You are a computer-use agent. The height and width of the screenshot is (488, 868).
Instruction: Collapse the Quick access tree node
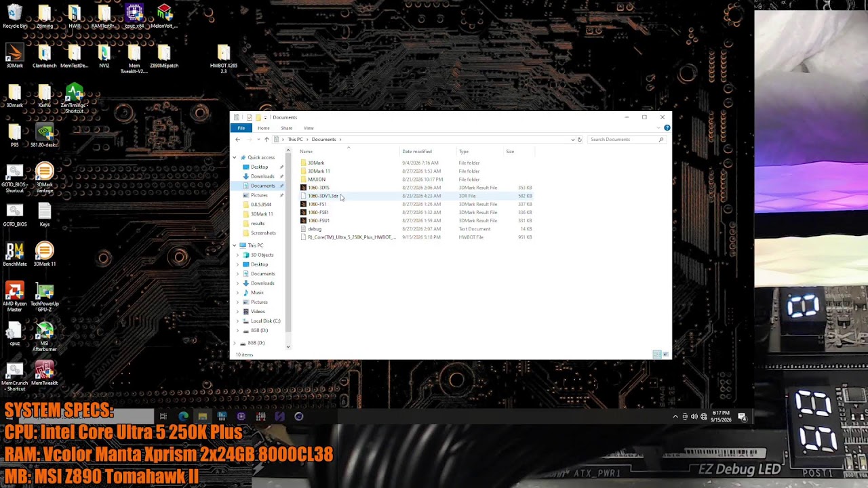[x=235, y=157]
